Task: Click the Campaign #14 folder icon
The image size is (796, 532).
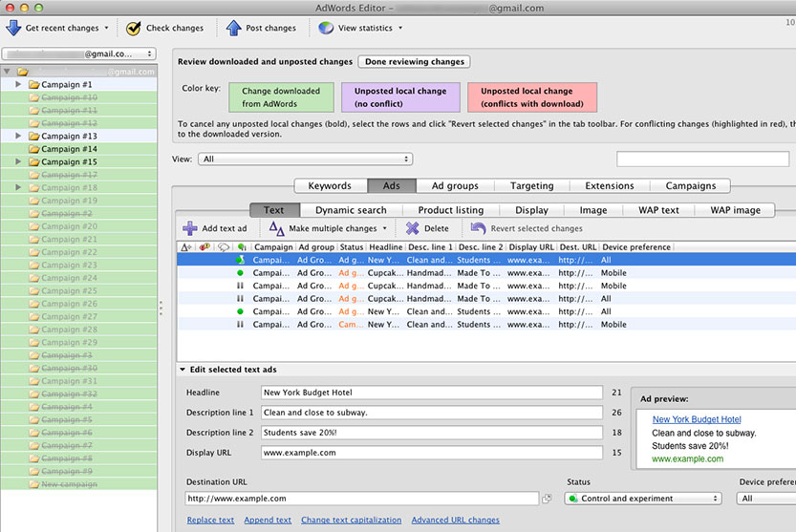Action: pos(34,149)
